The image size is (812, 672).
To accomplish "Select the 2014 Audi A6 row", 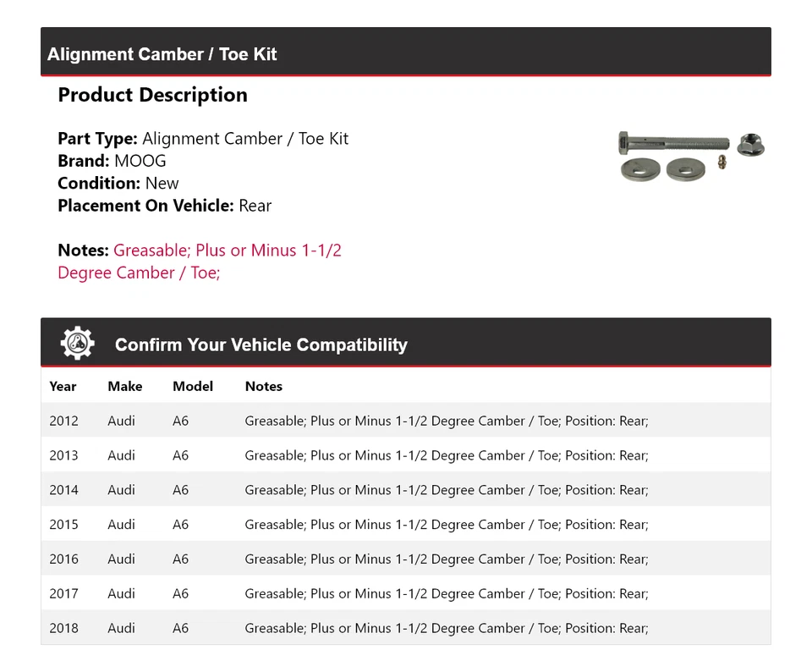I will pos(405,490).
